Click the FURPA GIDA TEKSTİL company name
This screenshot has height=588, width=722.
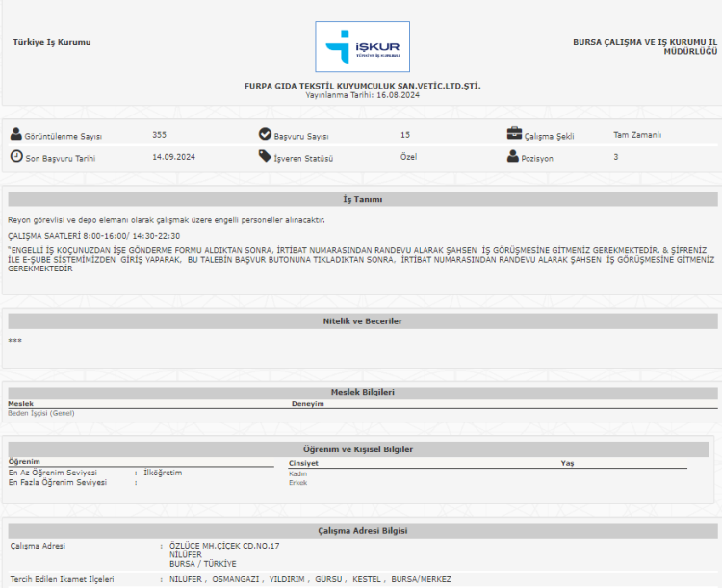(362, 87)
